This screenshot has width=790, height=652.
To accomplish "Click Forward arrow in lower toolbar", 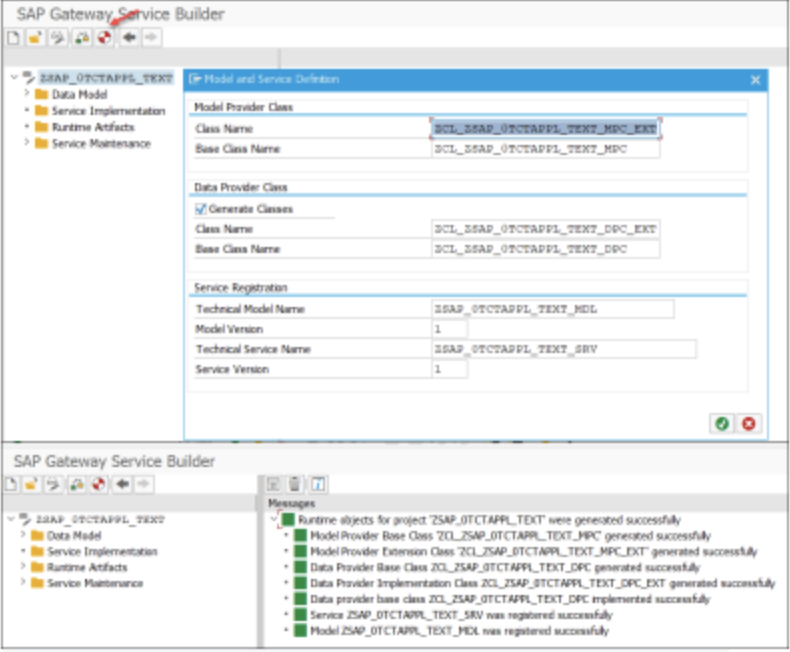I will coord(144,484).
